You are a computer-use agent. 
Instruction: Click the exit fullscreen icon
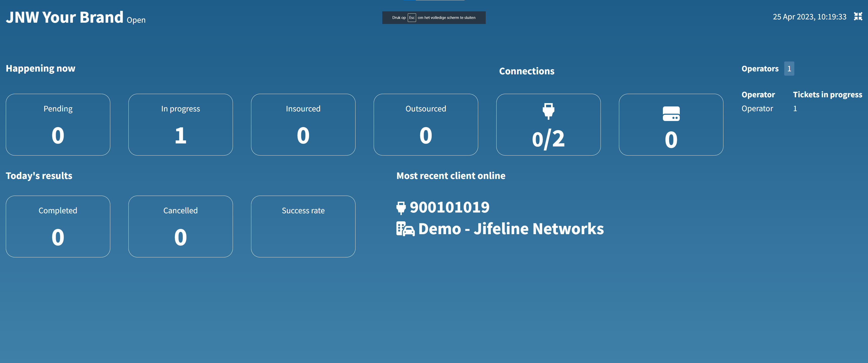[x=858, y=16]
